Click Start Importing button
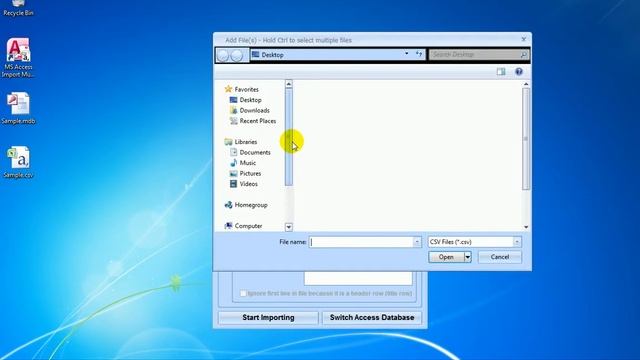Screen dimensions: 640x360 coord(268,318)
